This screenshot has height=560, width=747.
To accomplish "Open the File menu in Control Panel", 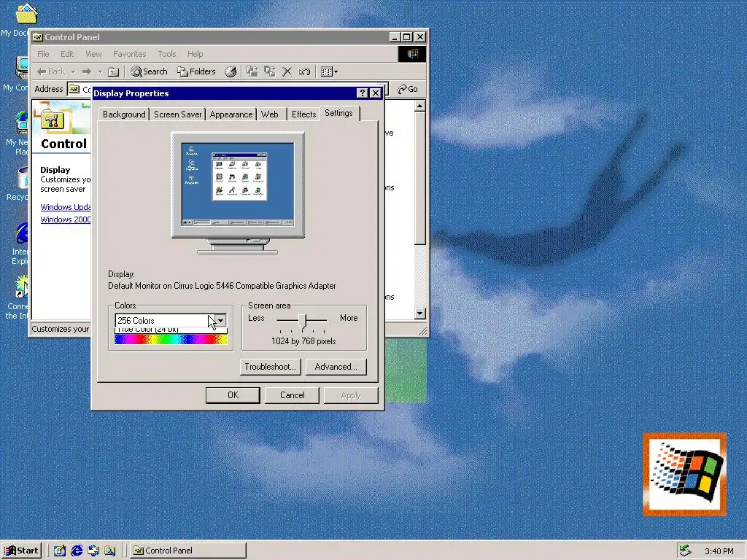I will (x=43, y=54).
